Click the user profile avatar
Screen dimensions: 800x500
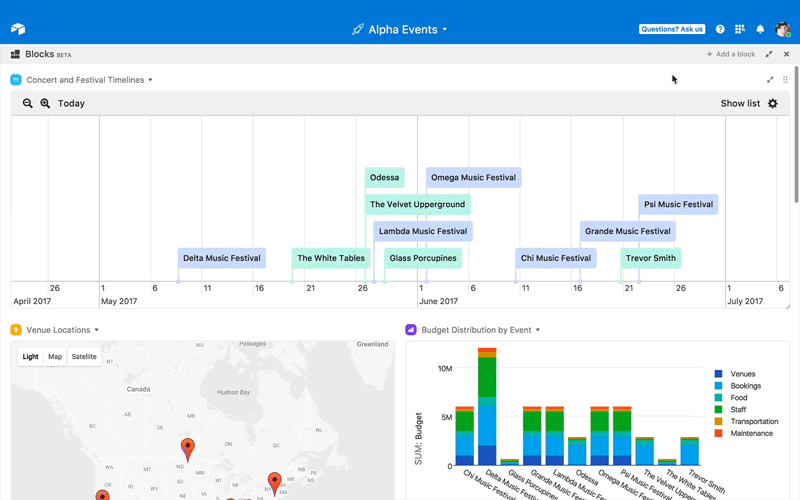(783, 29)
